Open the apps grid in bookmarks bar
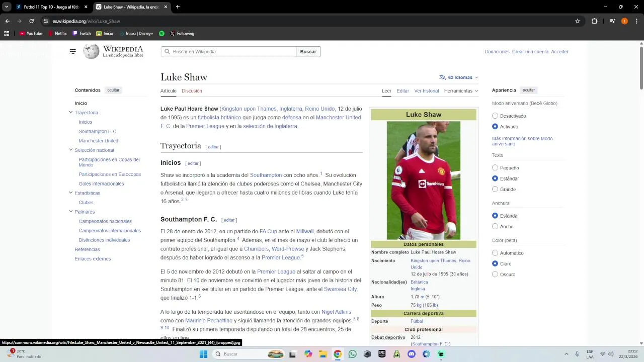The width and height of the screenshot is (644, 362). click(x=7, y=34)
